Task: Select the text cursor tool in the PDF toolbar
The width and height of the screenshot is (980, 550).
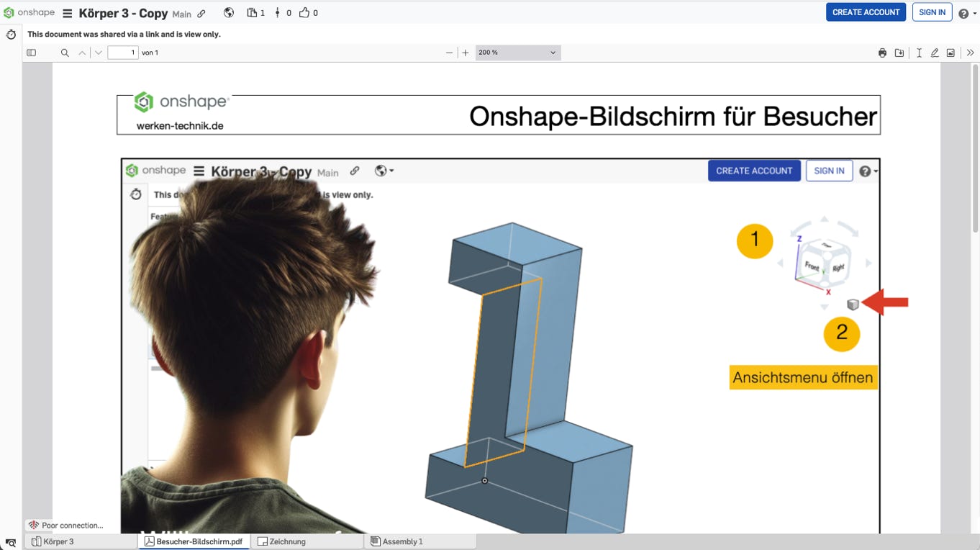Action: [x=919, y=53]
